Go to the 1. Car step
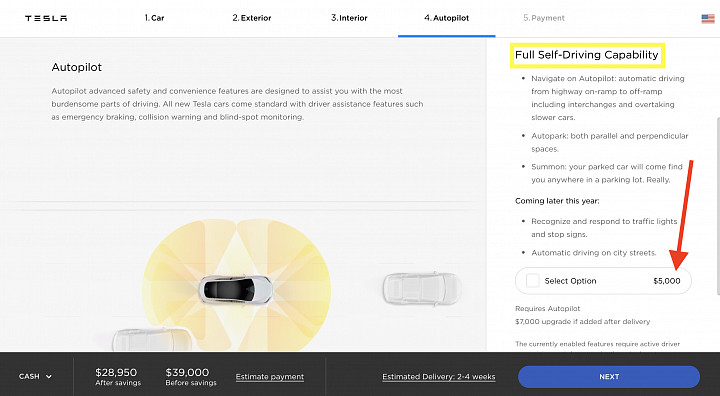 [x=154, y=18]
